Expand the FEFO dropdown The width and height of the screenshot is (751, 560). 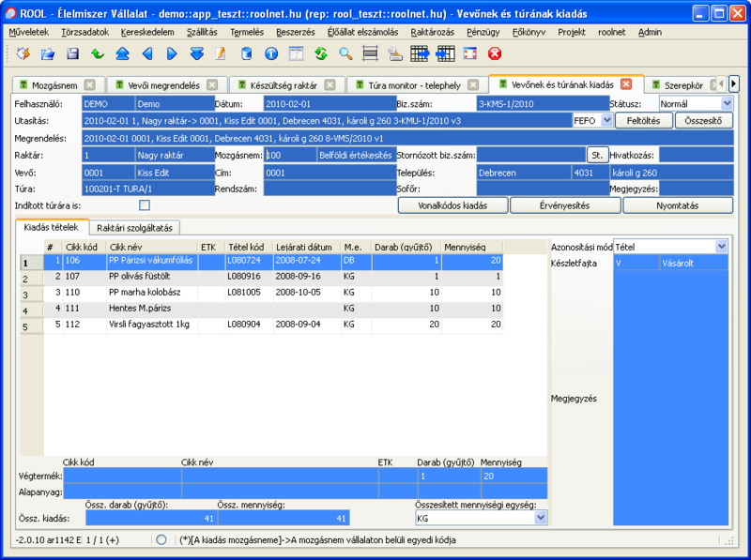click(x=606, y=121)
